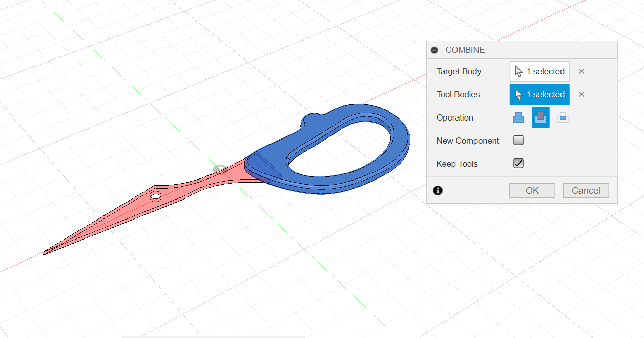Pick the Intersect operation icon
The height and width of the screenshot is (338, 644).
click(x=563, y=117)
